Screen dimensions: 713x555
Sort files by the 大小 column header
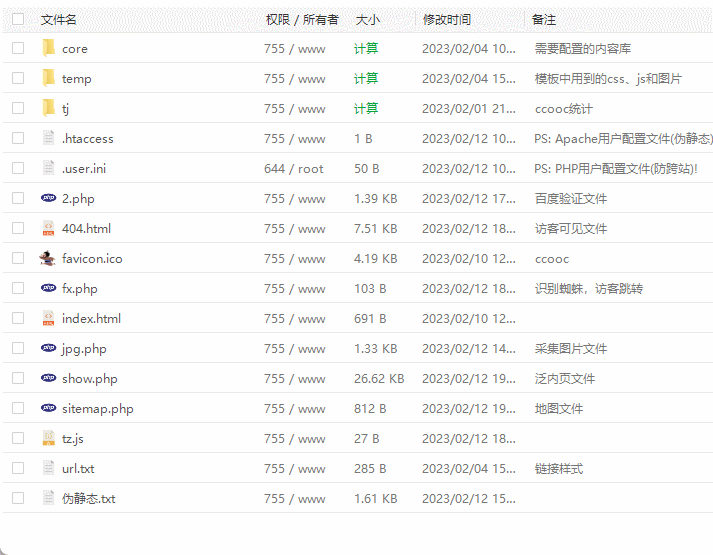click(367, 19)
